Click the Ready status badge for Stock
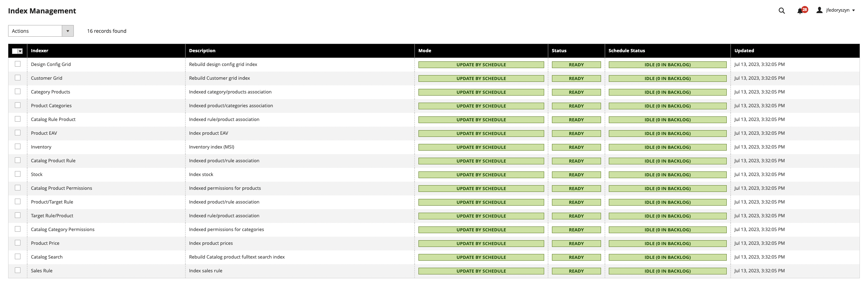Viewport: 868px width, 297px height. coord(576,175)
